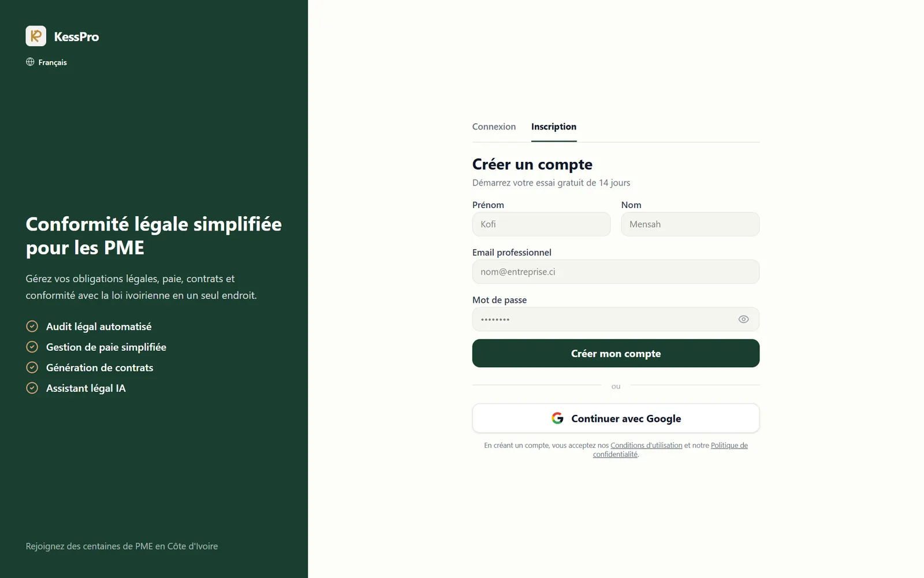Image resolution: width=924 pixels, height=578 pixels.
Task: Click the Mot de passe label
Action: click(x=500, y=300)
